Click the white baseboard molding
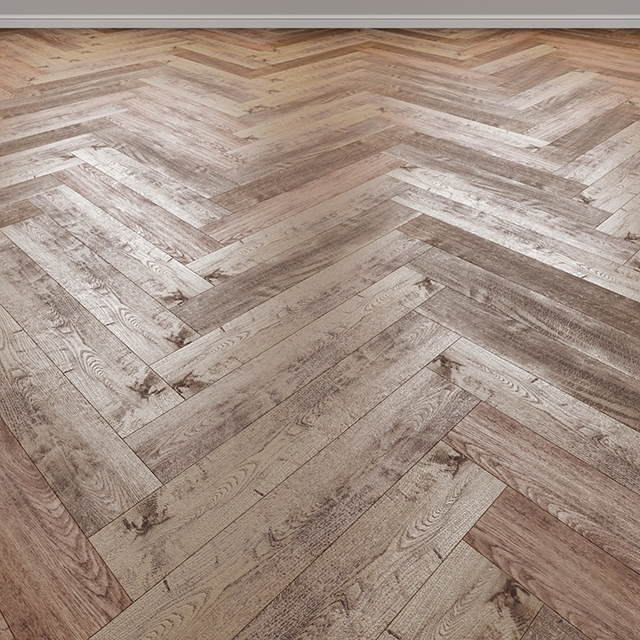 pyautogui.click(x=320, y=21)
